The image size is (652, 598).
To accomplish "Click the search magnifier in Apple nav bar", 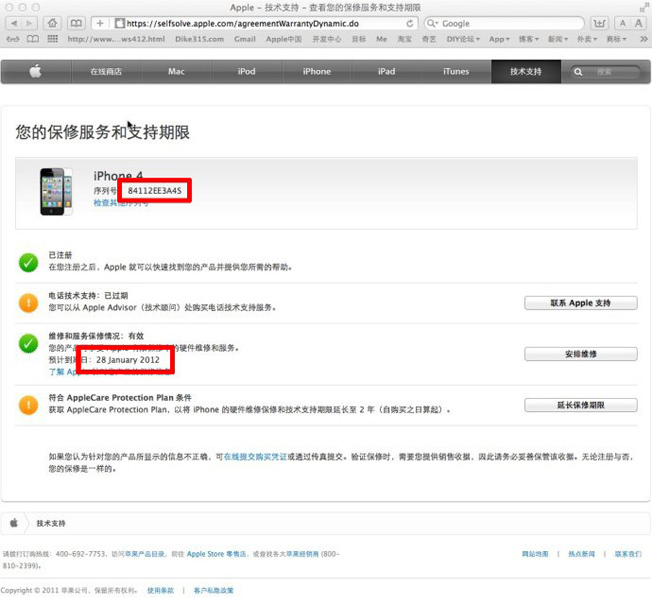I will coord(578,72).
